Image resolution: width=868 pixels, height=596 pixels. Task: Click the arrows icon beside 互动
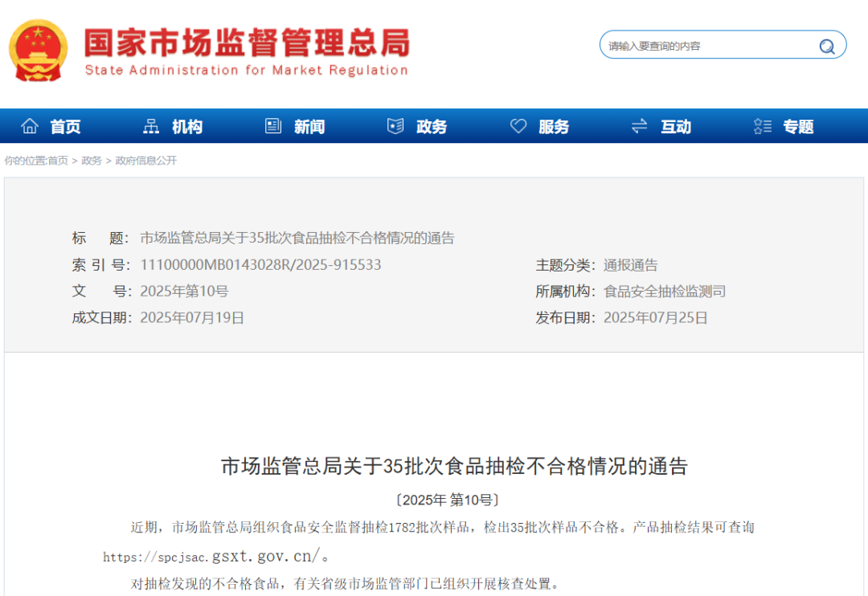click(x=640, y=126)
